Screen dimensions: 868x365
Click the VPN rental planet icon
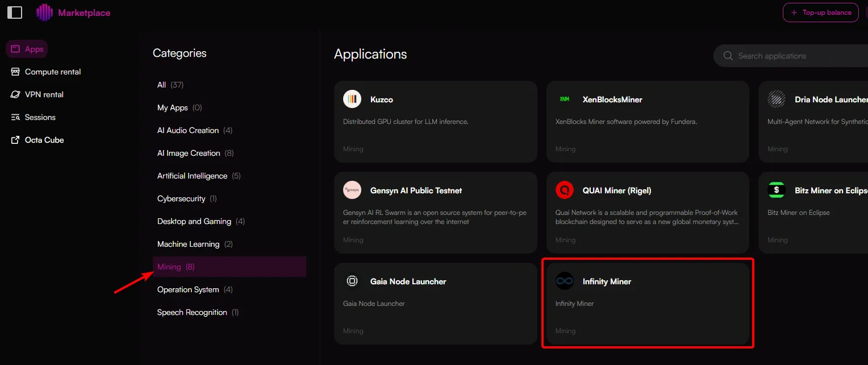point(15,94)
